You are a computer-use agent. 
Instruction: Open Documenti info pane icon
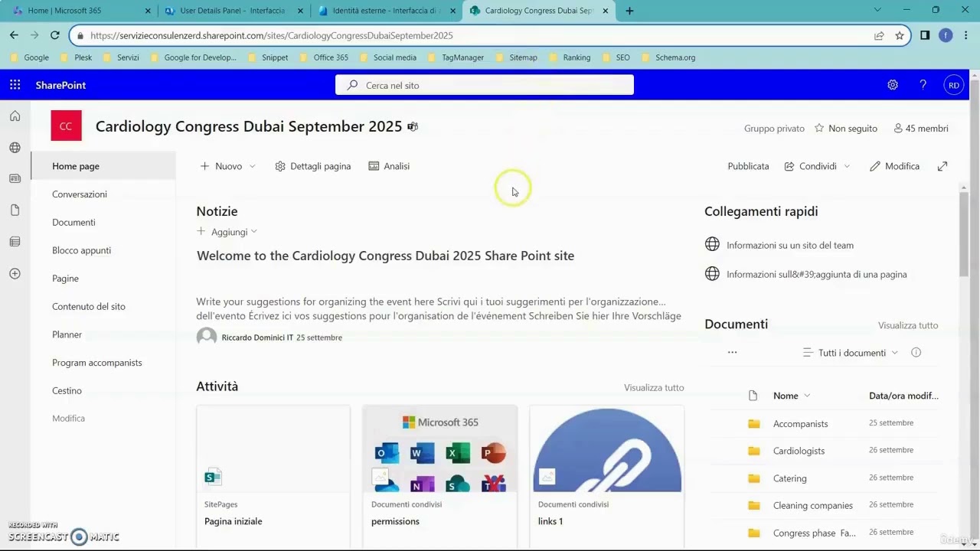[916, 353]
